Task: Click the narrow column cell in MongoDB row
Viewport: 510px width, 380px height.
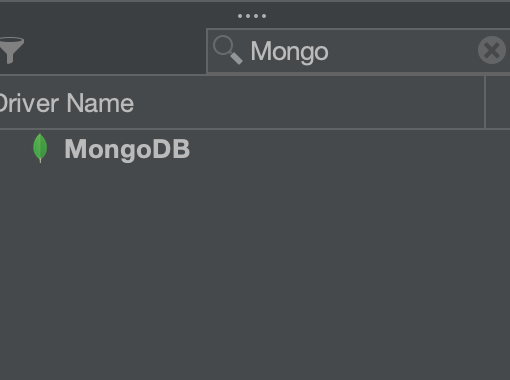Action: click(498, 149)
